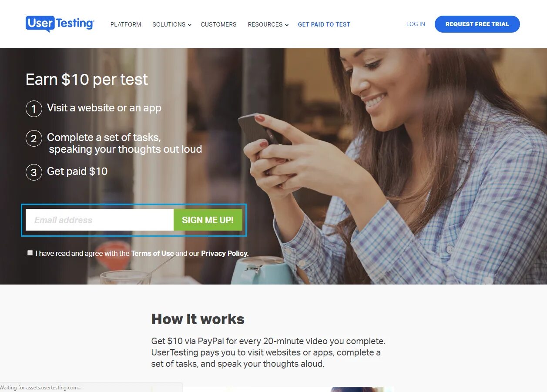Expand the Resources dropdown arrow
This screenshot has width=547, height=392.
pyautogui.click(x=286, y=25)
